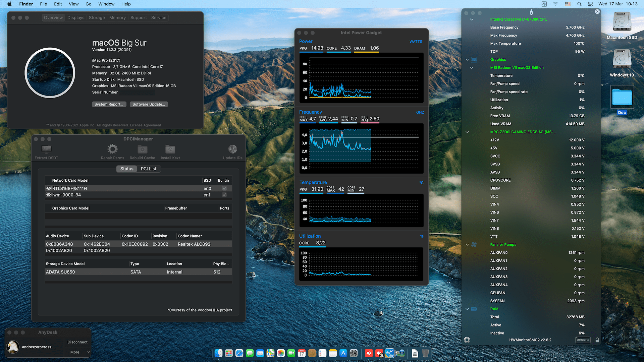Collapse the RAM section in HWMonitor

point(467,309)
